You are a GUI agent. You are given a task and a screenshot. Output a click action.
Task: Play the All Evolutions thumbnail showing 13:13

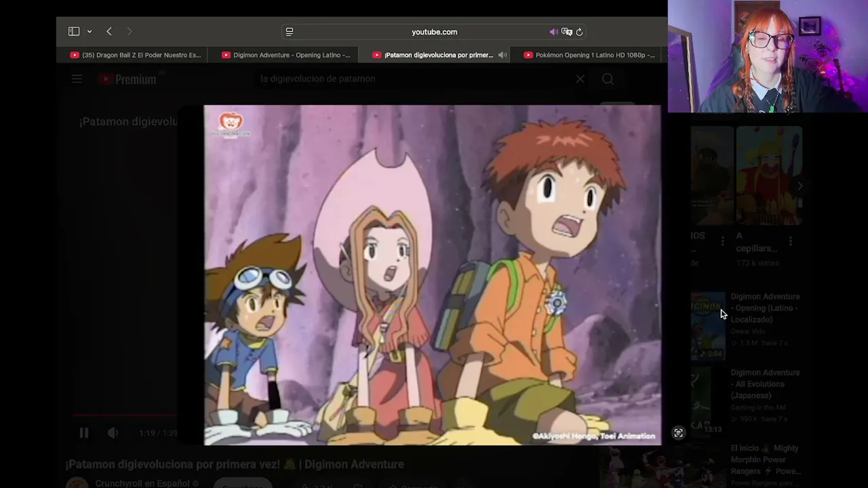(x=708, y=402)
